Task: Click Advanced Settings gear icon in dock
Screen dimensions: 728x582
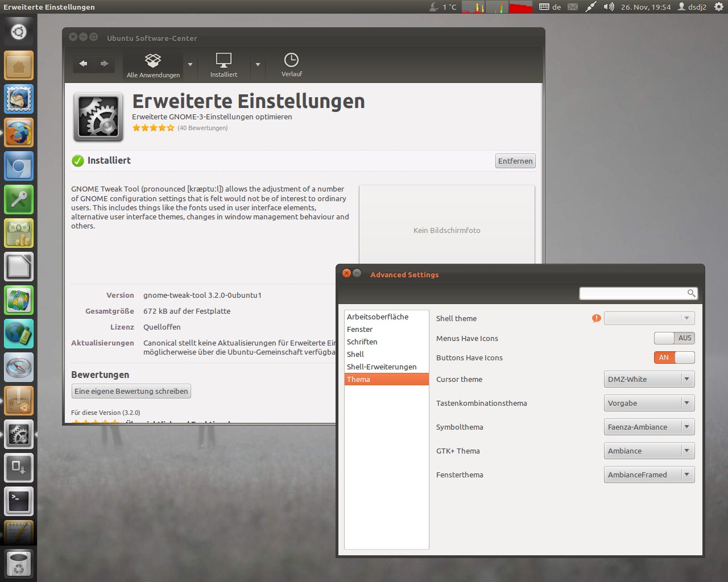Action: (x=19, y=435)
